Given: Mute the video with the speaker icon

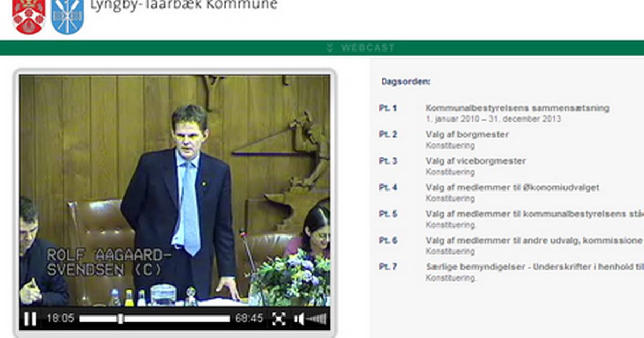Looking at the screenshot, I should click(x=299, y=319).
